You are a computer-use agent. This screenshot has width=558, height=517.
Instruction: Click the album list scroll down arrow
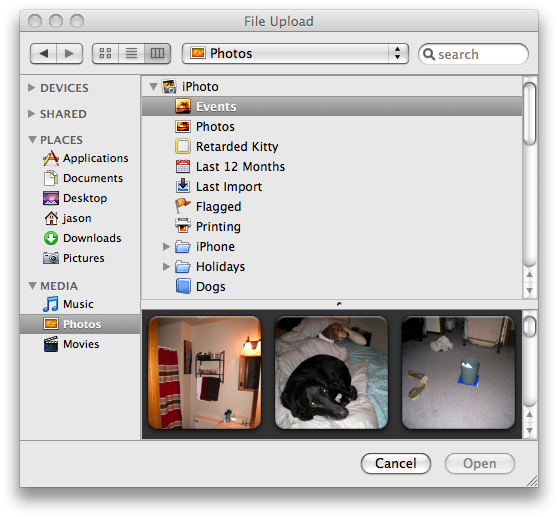[530, 291]
